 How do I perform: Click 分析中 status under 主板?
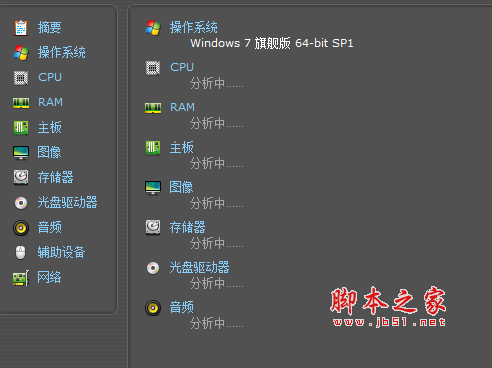click(217, 163)
